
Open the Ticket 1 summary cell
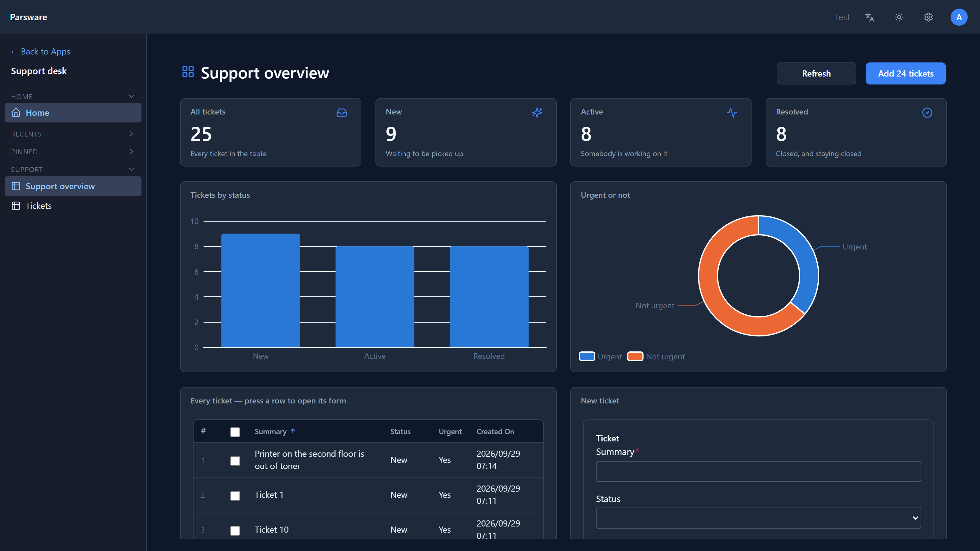(269, 495)
